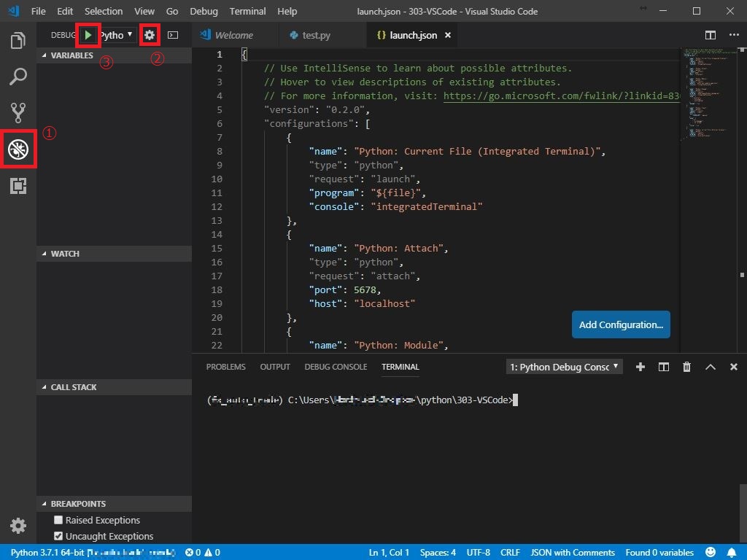Open the Explorer view in activity bar

coord(18,41)
